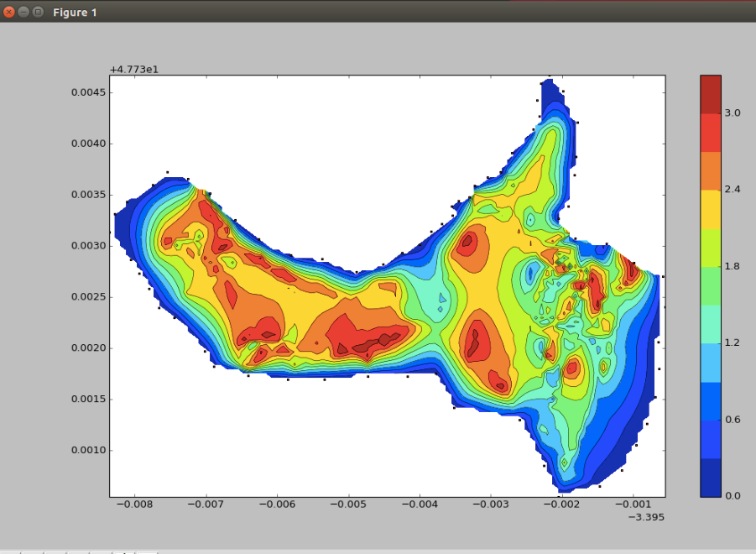Click y-axis tick label 0.0020
Image resolution: width=756 pixels, height=554 pixels.
coord(88,348)
